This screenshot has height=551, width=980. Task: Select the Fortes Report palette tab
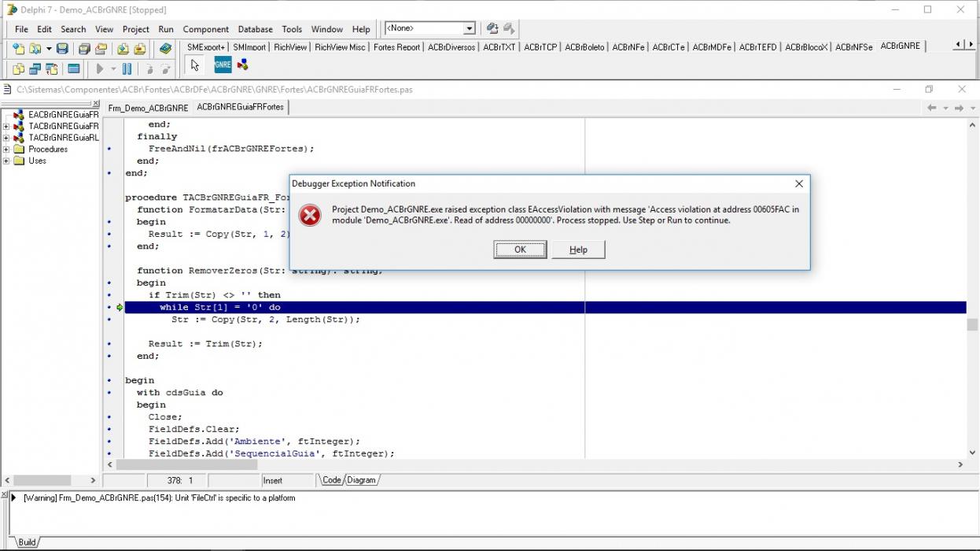pos(396,47)
